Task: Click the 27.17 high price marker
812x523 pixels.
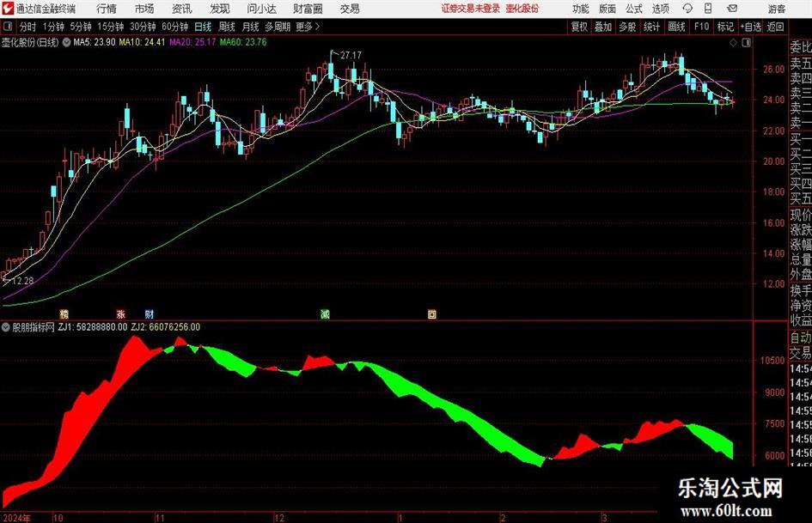Action: point(351,55)
